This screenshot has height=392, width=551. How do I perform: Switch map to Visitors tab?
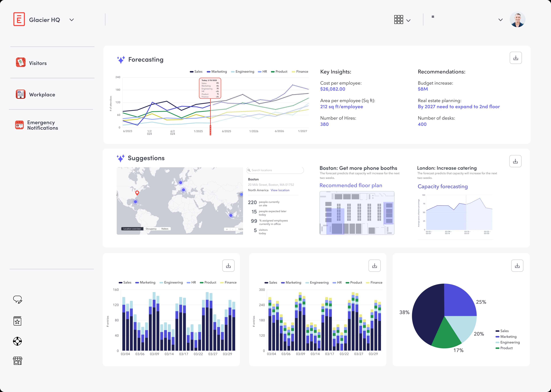pyautogui.click(x=165, y=229)
